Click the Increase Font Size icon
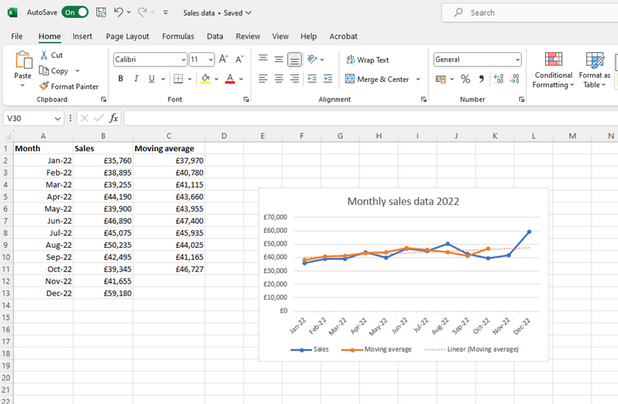 click(223, 59)
